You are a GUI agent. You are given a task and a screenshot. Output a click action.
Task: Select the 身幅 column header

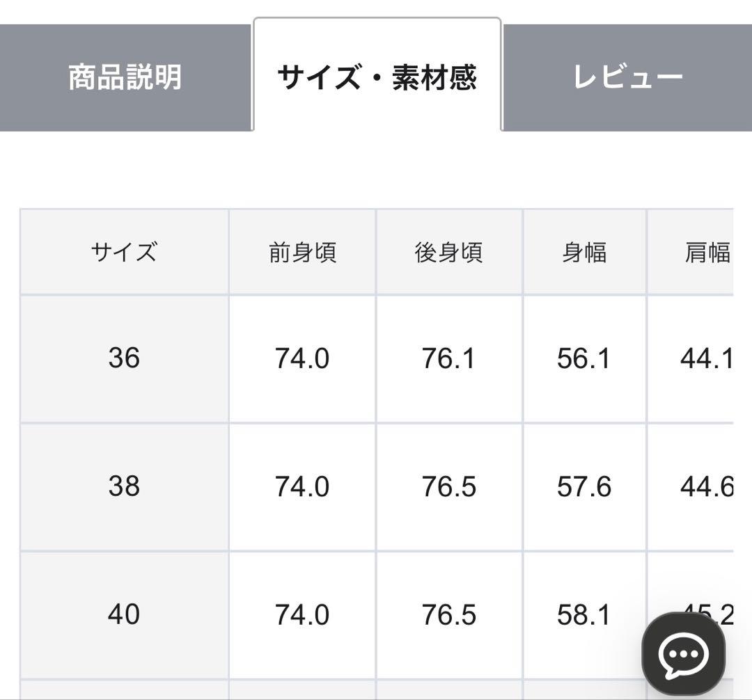pos(585,250)
